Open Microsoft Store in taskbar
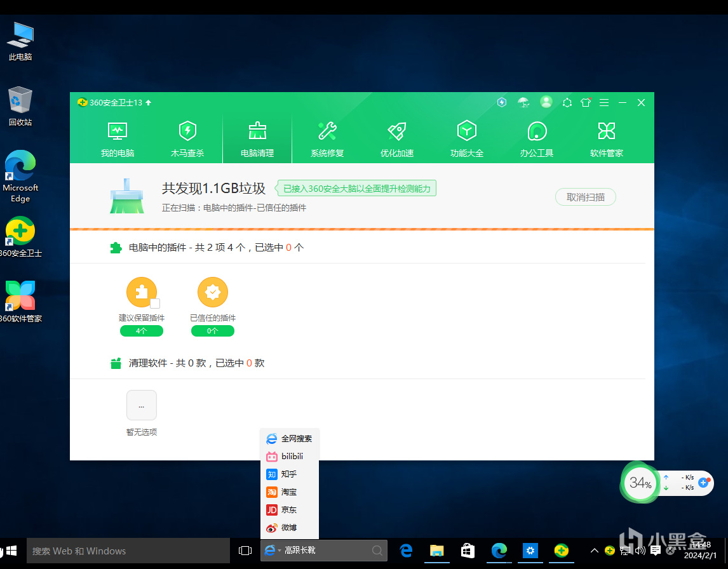Screen dimensions: 728x569 [x=468, y=551]
